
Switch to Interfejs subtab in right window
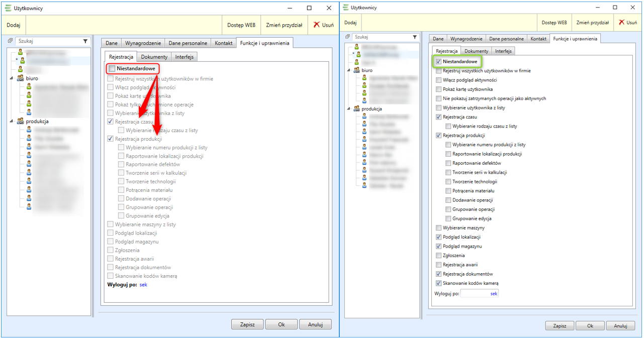click(503, 51)
